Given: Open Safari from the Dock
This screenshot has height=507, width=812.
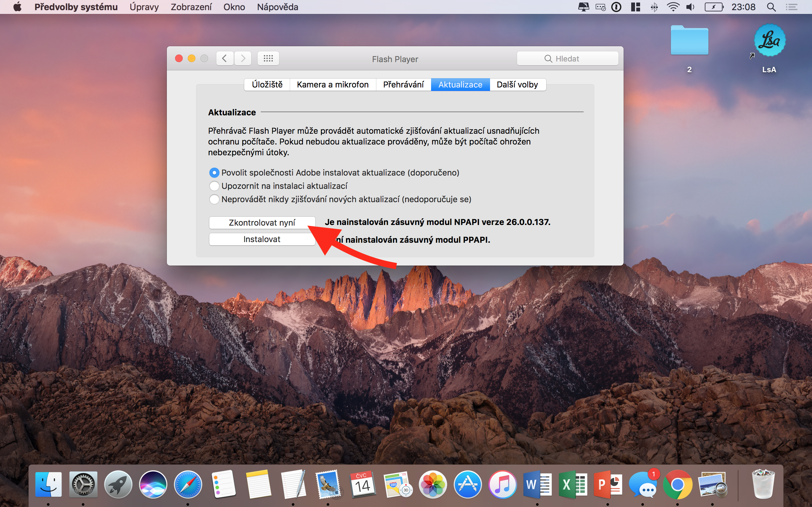Looking at the screenshot, I should click(188, 485).
